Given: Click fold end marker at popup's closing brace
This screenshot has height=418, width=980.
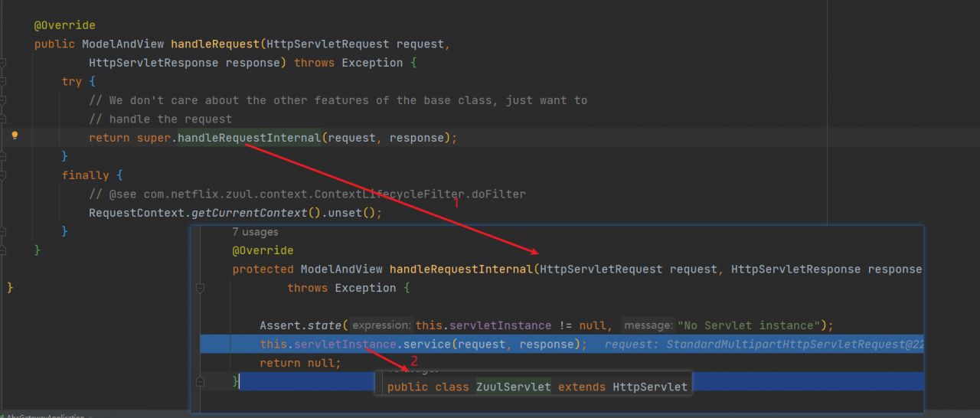Looking at the screenshot, I should click(201, 381).
